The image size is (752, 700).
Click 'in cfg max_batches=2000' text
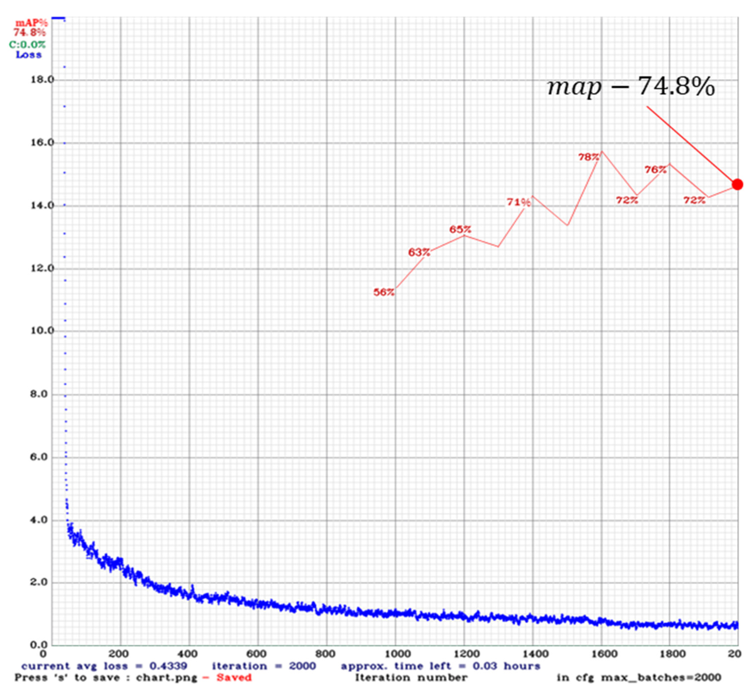[639, 677]
